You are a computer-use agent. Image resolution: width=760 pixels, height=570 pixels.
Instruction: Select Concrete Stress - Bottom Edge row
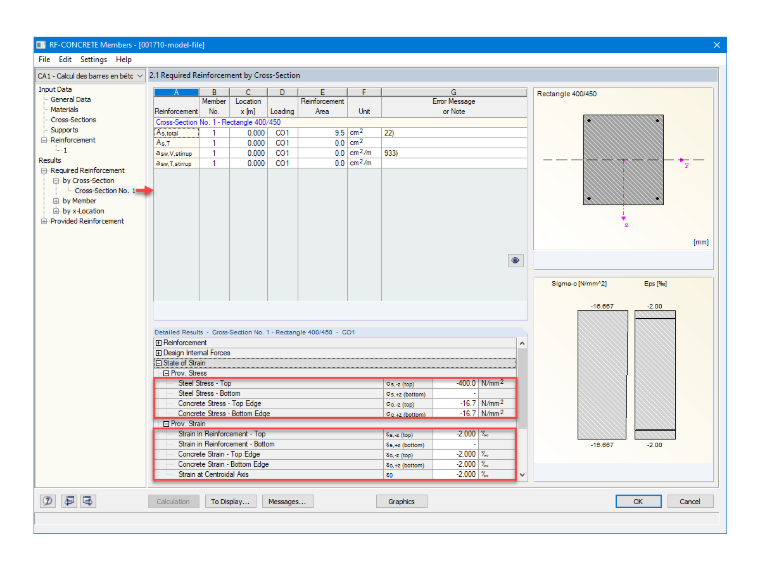click(x=335, y=413)
